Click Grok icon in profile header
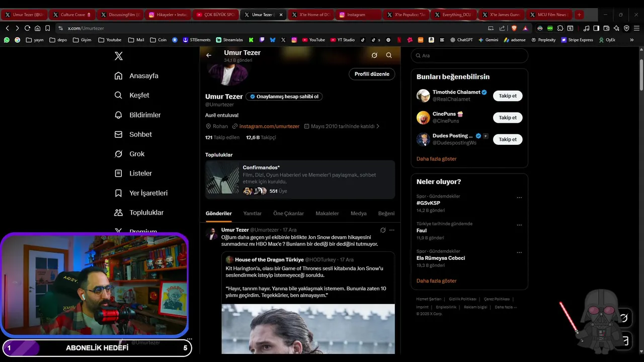The width and height of the screenshot is (644, 362). 374,55
